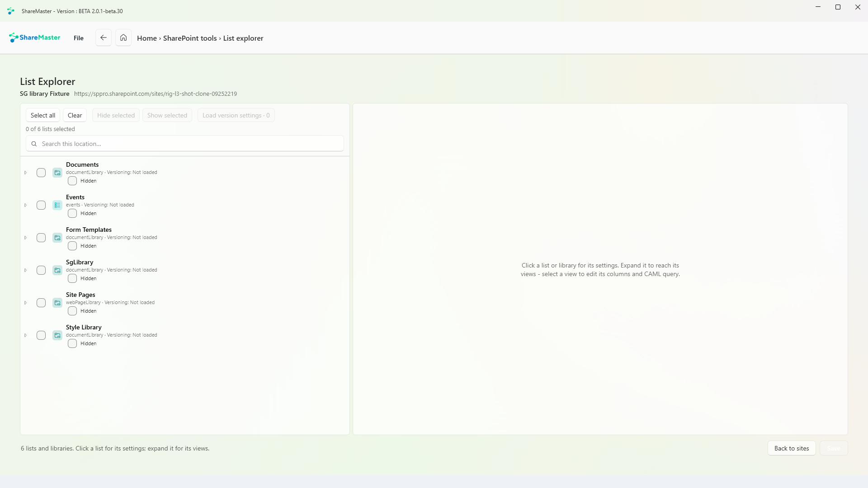The width and height of the screenshot is (868, 488).
Task: Select the Form Templates checkbox
Action: click(x=41, y=238)
